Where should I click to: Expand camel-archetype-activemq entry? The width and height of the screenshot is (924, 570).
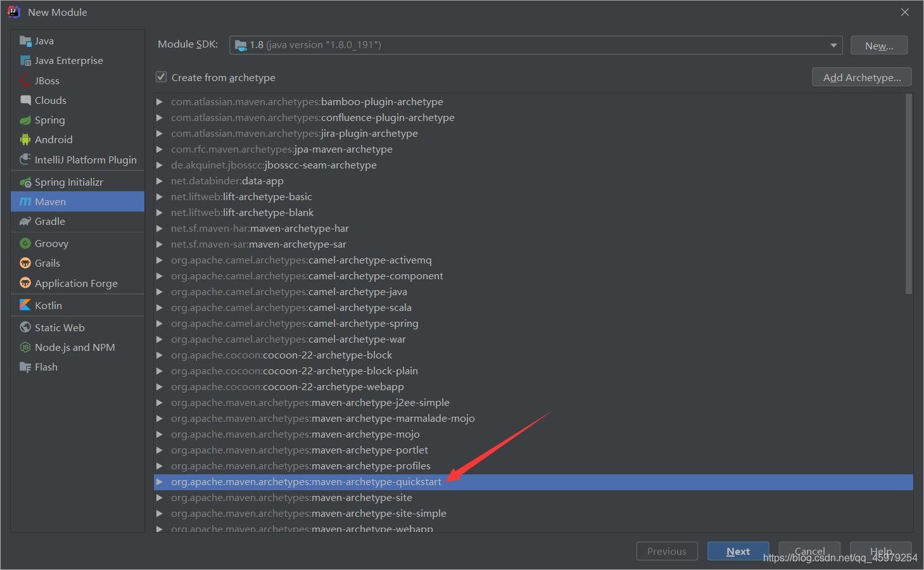pyautogui.click(x=160, y=260)
